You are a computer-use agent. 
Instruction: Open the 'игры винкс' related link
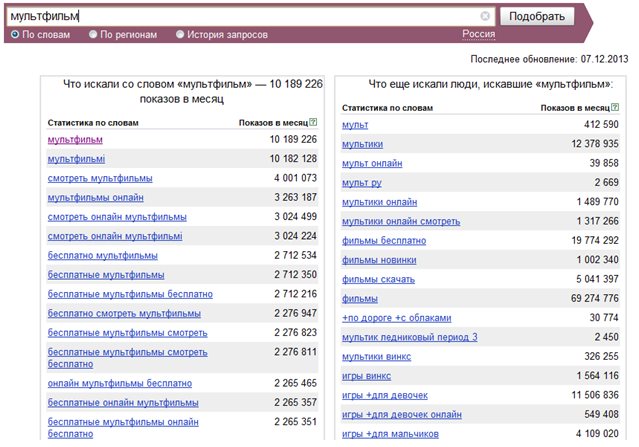(x=367, y=376)
